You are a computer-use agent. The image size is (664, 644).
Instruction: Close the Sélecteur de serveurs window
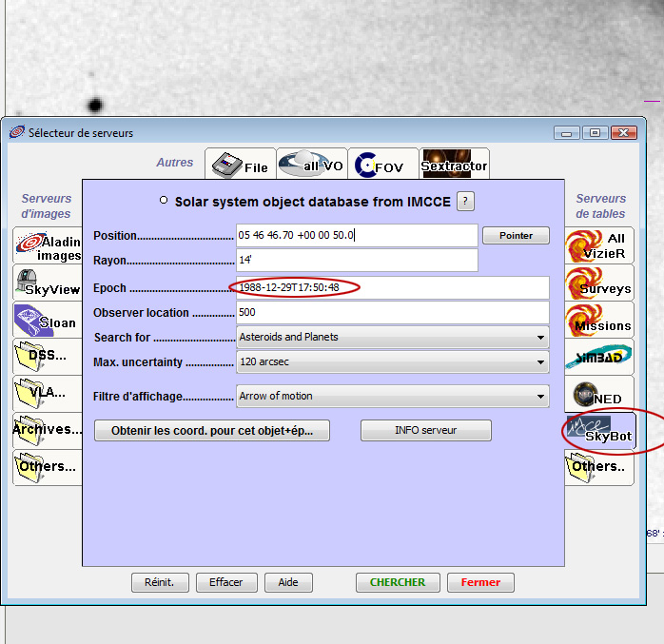tap(623, 133)
